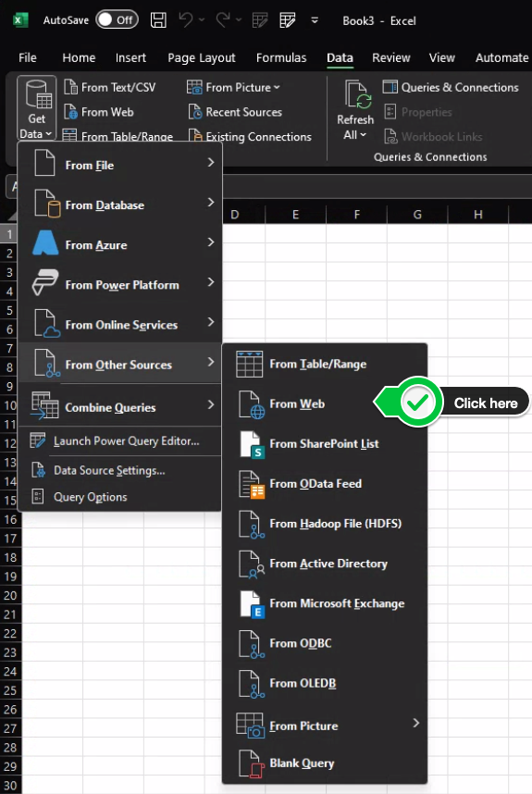Click the Data Source Settings icon
The height and width of the screenshot is (794, 532).
pyautogui.click(x=38, y=470)
